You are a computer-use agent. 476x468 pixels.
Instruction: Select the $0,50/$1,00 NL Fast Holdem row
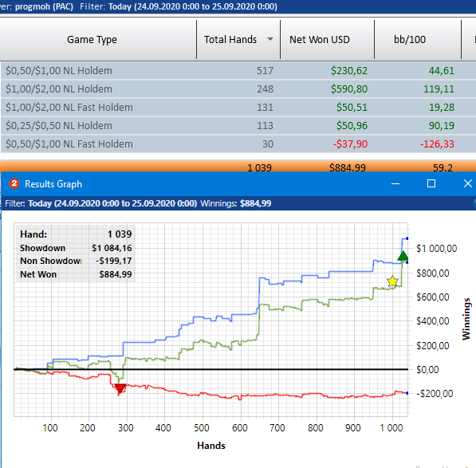pos(238,144)
